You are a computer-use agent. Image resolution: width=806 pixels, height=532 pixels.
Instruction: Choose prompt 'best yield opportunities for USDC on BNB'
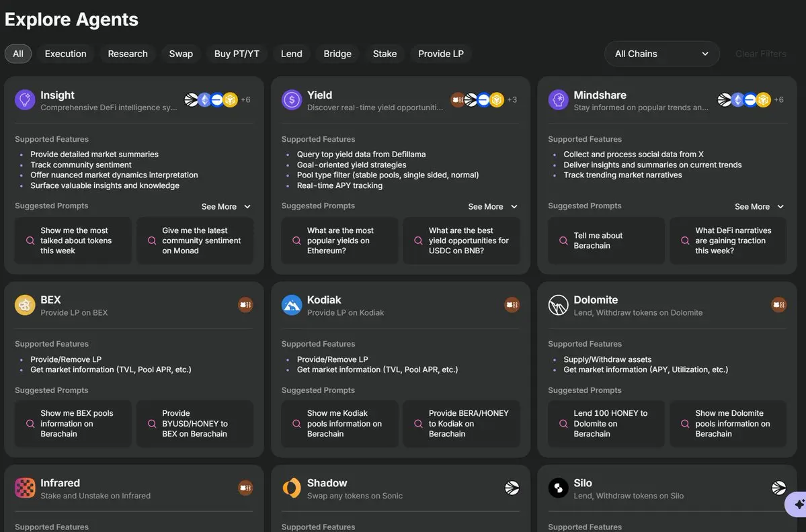(x=462, y=240)
